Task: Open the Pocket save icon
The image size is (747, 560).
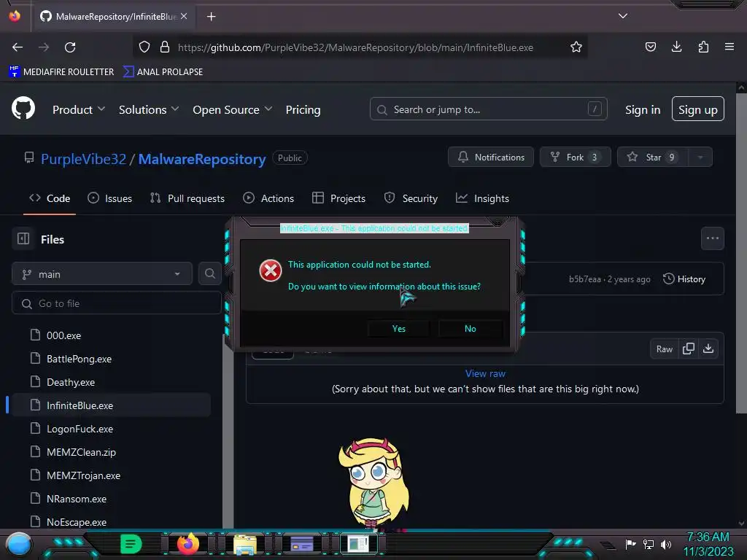Action: coord(650,47)
